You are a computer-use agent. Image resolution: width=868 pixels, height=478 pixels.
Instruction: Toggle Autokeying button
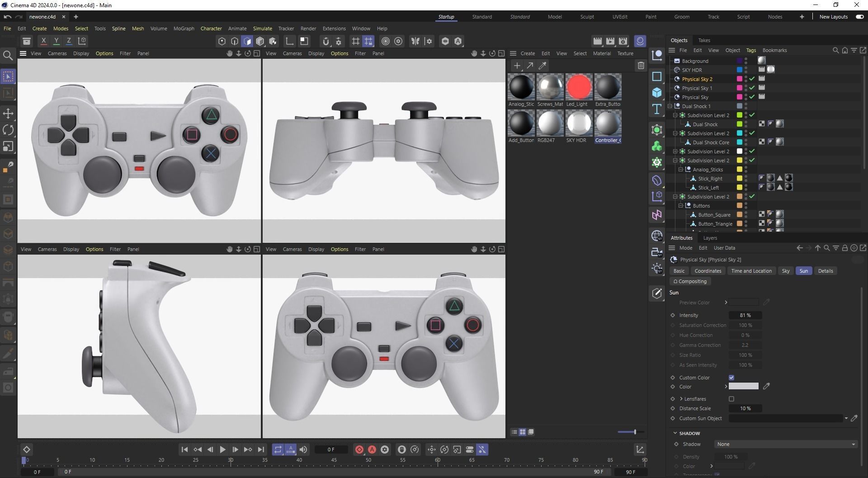pyautogui.click(x=372, y=450)
